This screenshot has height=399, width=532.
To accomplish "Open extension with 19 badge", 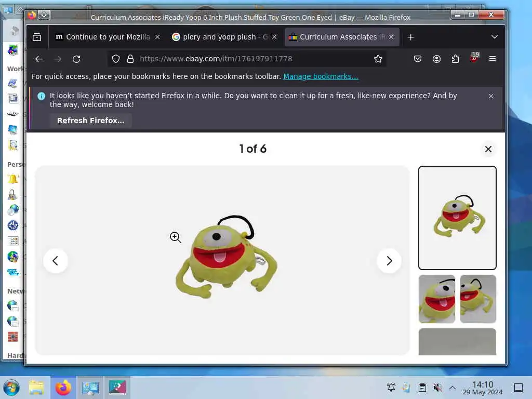I will 474,58.
